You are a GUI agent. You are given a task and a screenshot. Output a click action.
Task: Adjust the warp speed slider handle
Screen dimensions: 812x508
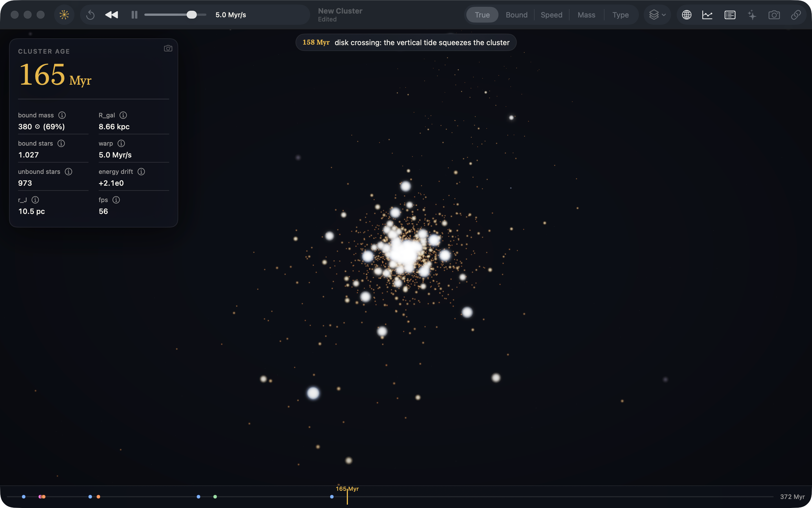[192, 15]
